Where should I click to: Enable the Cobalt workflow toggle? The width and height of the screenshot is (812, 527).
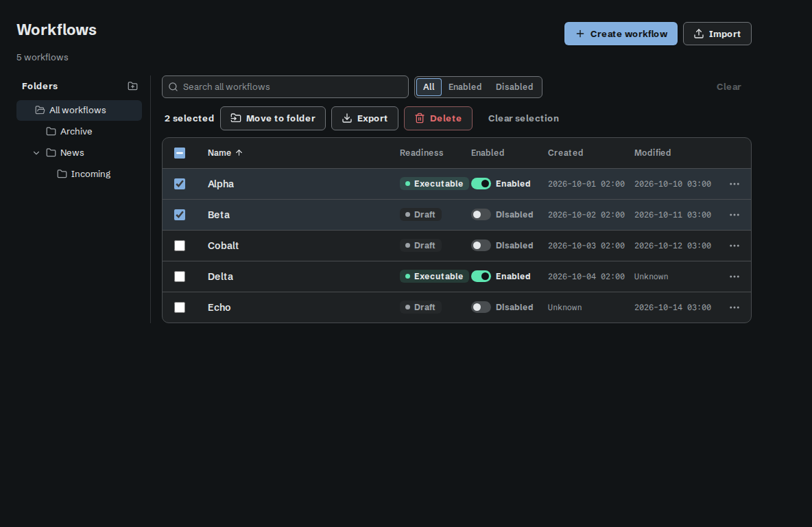pyautogui.click(x=481, y=245)
